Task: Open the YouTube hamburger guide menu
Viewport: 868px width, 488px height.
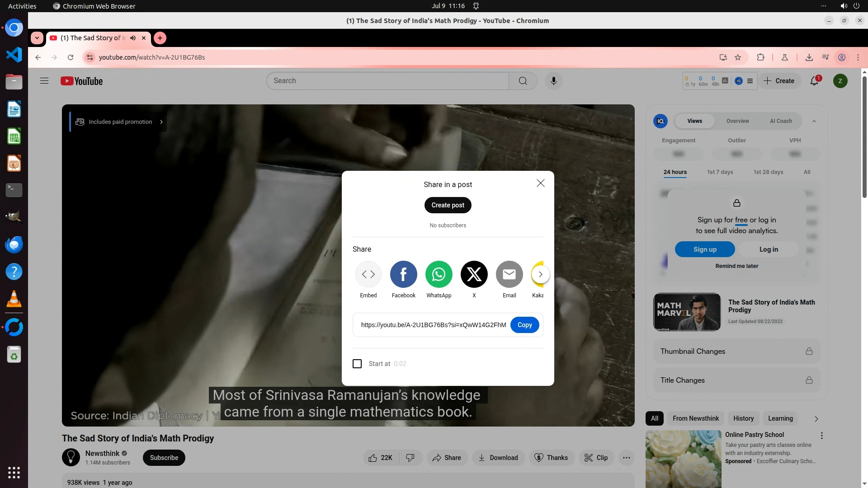Action: point(44,81)
